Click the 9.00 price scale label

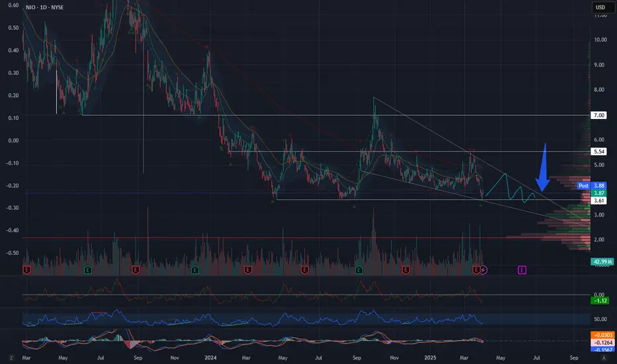pos(599,65)
